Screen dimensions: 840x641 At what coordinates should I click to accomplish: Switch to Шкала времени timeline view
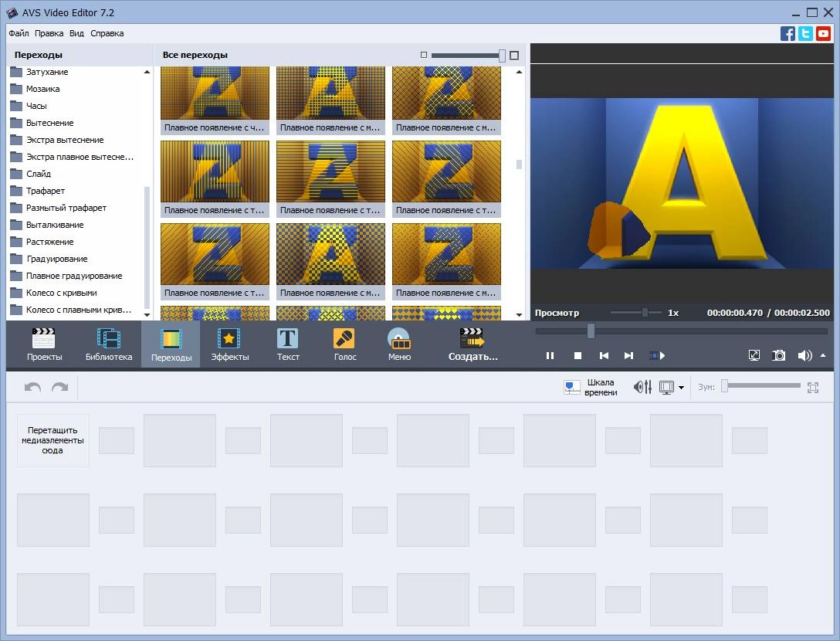tap(591, 387)
